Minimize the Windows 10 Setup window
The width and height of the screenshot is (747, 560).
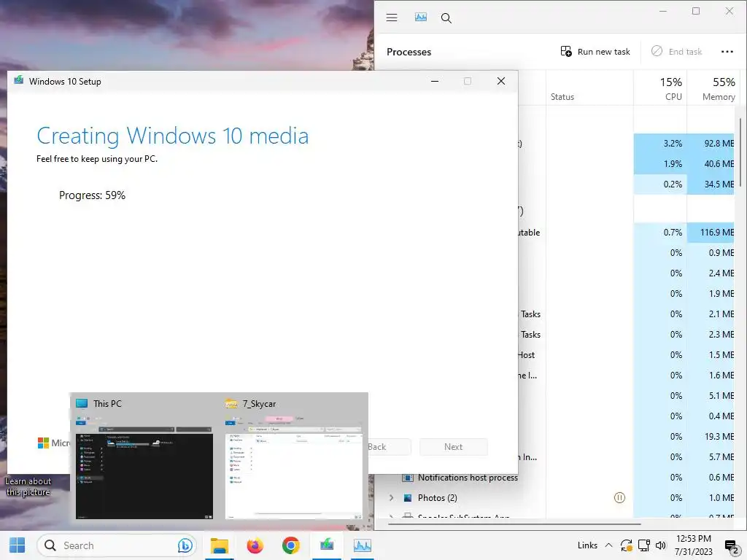pos(435,81)
